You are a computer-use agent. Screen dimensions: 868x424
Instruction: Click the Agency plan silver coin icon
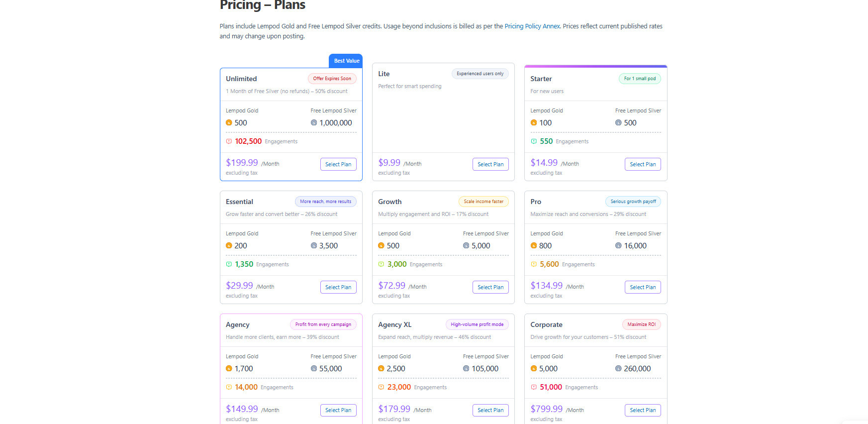[314, 368]
